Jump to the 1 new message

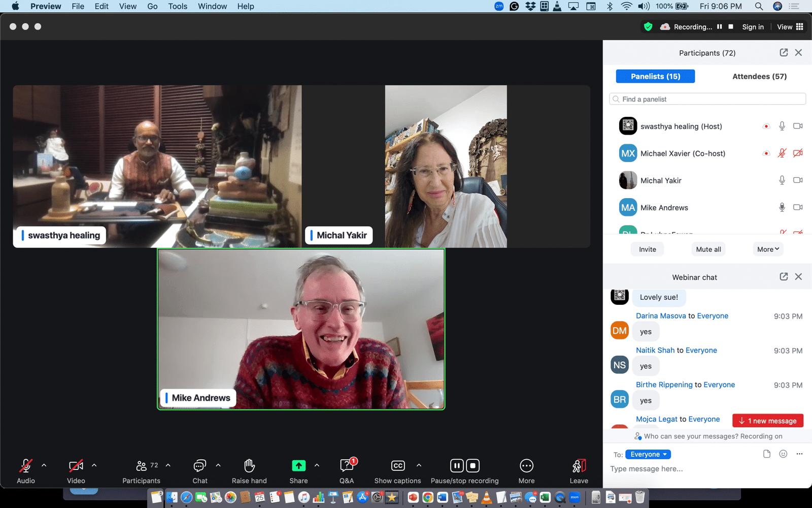pos(768,421)
